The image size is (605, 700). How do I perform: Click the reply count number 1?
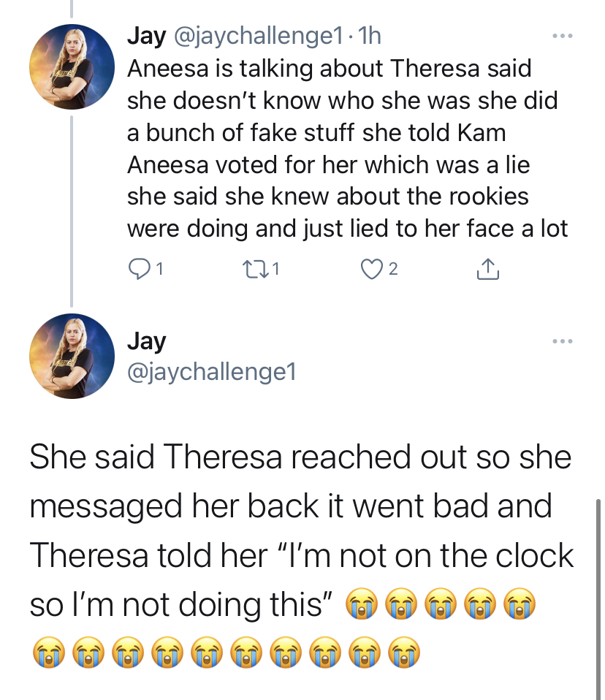click(x=159, y=269)
